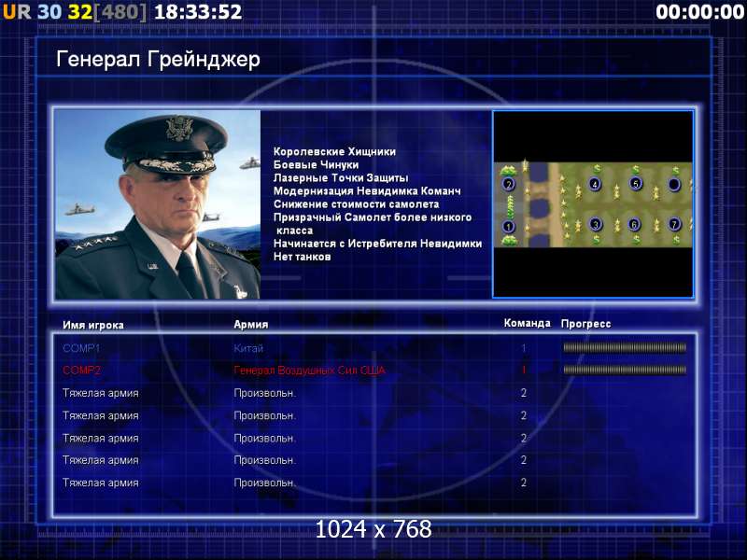The width and height of the screenshot is (747, 560).
Task: Click the dollar supply icon above position 4
Action: click(597, 169)
